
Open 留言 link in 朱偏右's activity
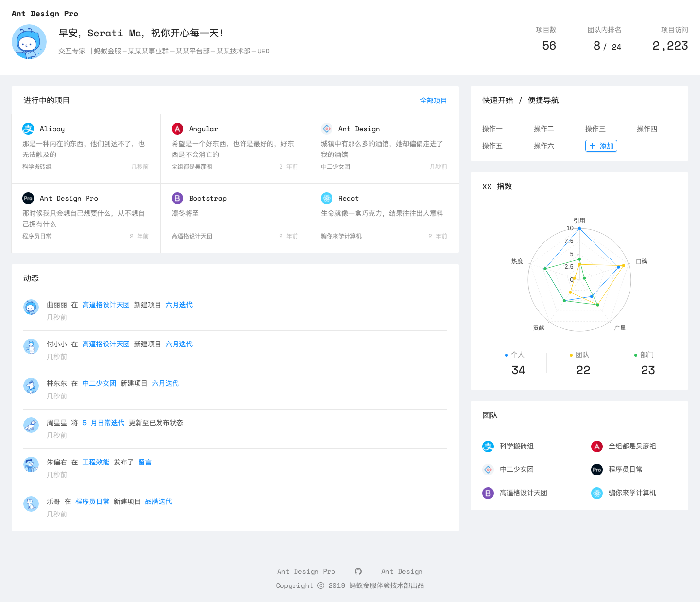pos(145,462)
